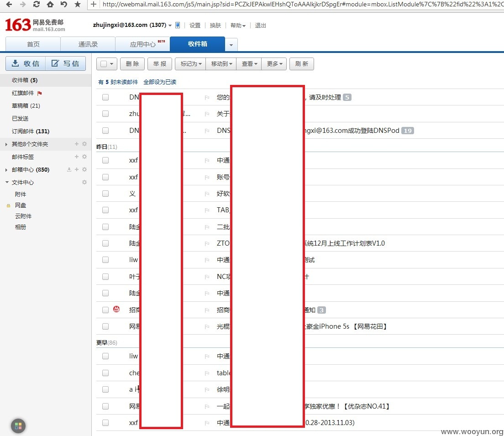504x436 pixels.
Task: Click the plus icon on 邮箱中心 row
Action: (77, 169)
